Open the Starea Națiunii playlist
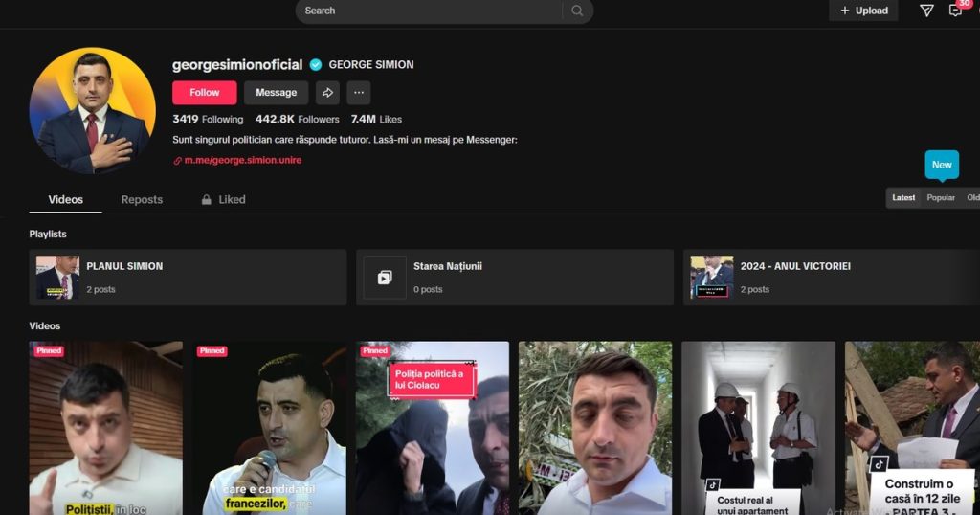 click(515, 278)
